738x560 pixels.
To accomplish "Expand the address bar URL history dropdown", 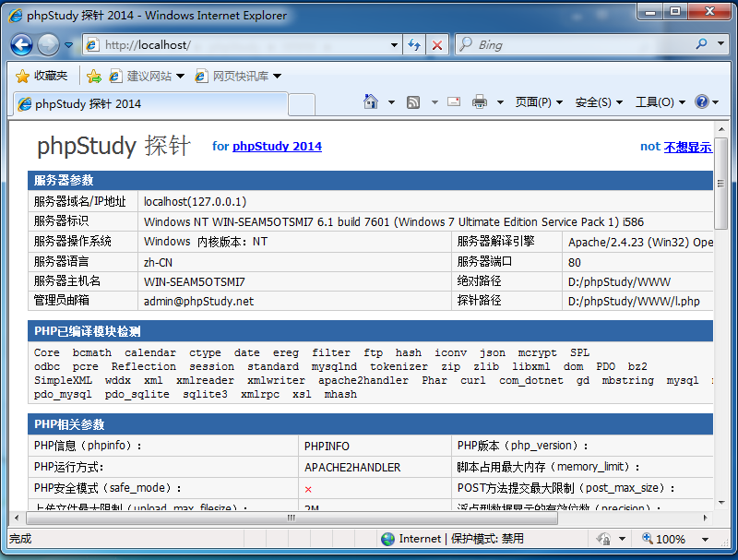I will tap(394, 45).
